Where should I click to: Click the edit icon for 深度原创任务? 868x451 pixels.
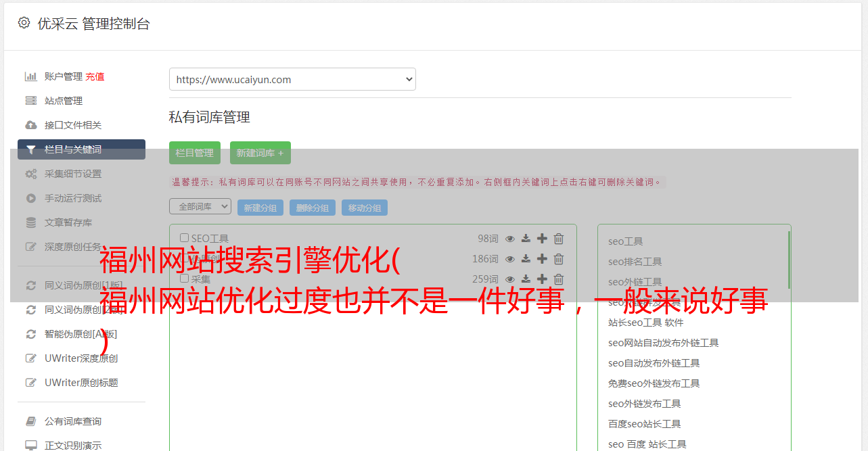[x=30, y=247]
